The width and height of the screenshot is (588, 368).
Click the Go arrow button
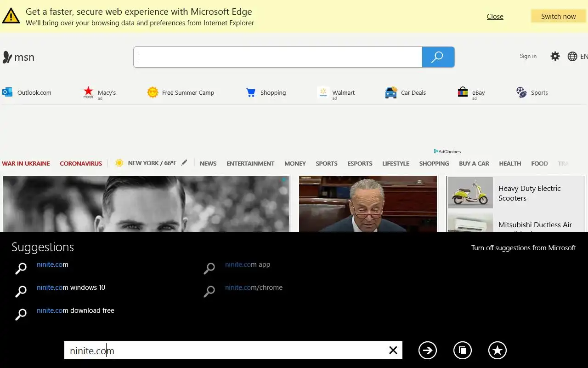(428, 350)
